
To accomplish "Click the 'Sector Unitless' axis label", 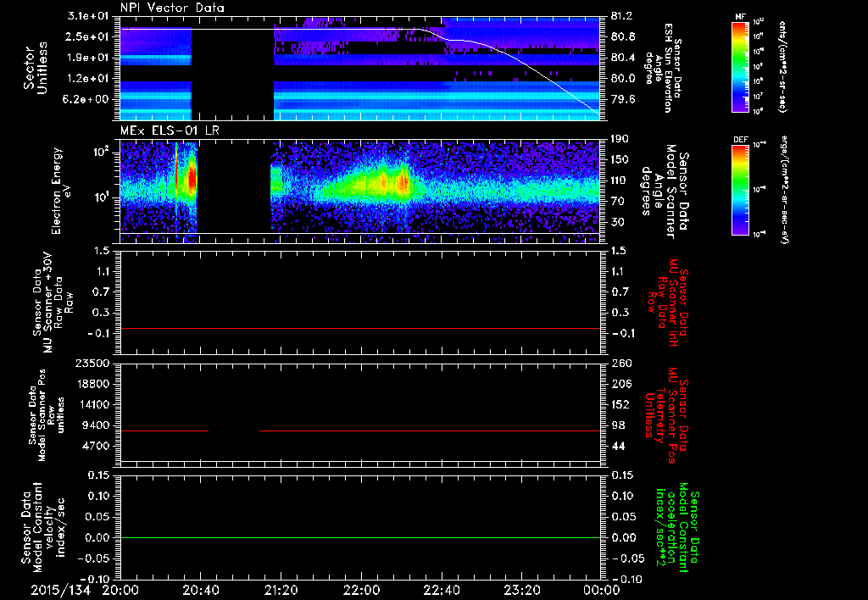I will tap(36, 68).
